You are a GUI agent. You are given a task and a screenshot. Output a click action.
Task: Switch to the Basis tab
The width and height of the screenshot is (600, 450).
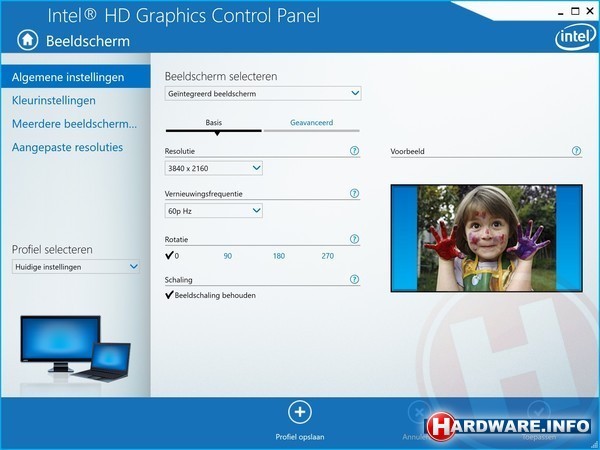coord(214,123)
